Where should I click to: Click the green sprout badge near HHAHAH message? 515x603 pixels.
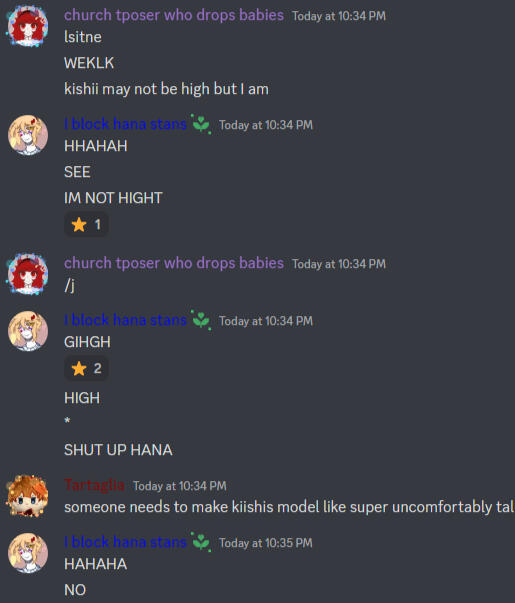click(201, 124)
